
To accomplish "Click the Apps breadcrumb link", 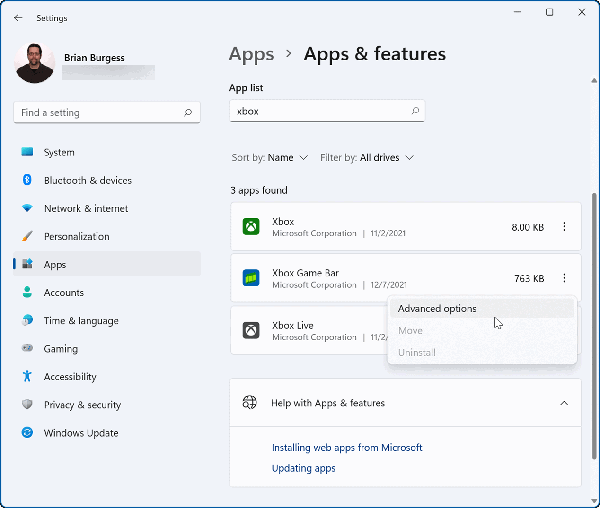I will point(251,54).
